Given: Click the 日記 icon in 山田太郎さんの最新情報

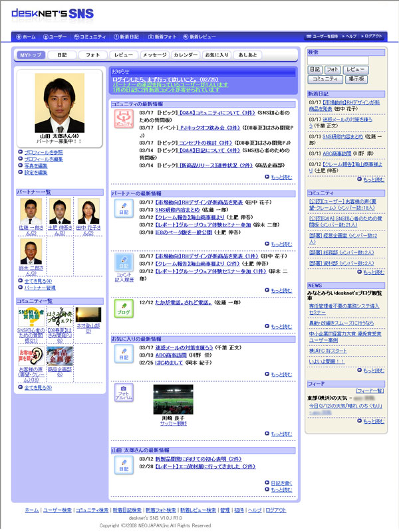Looking at the screenshot, I should (124, 465).
